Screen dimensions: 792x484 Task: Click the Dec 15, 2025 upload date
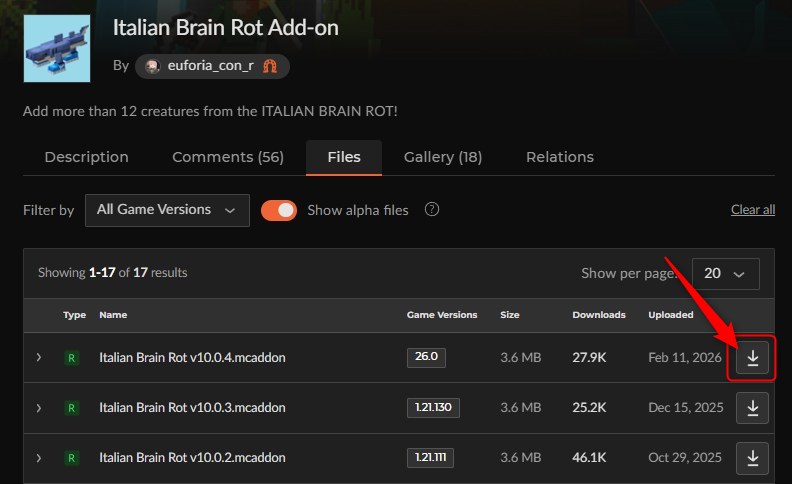point(686,408)
